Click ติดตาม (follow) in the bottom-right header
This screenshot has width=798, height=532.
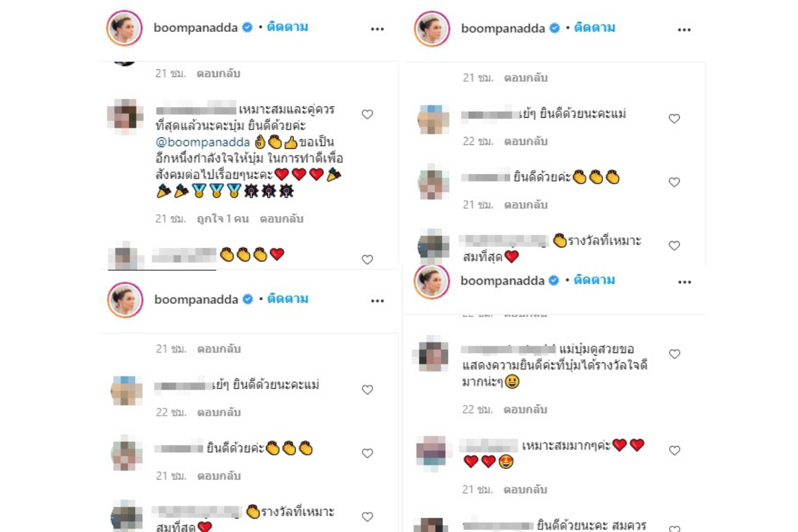(x=595, y=280)
